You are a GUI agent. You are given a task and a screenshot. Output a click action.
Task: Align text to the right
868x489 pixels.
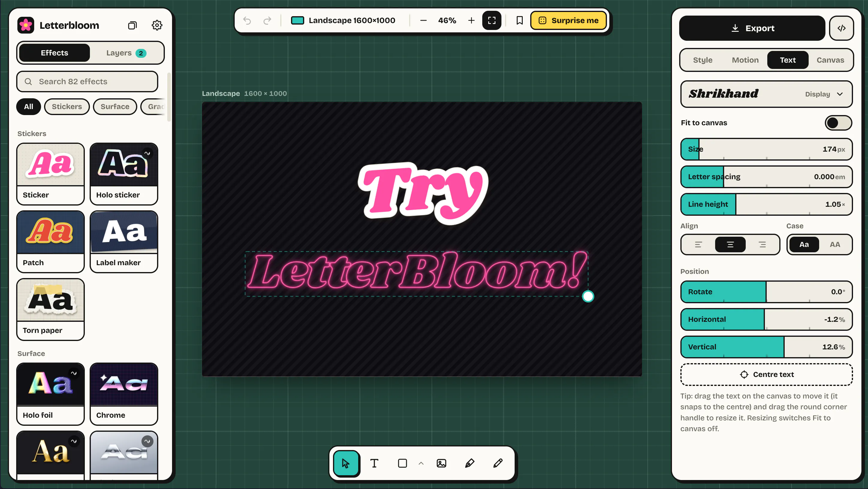(x=762, y=244)
